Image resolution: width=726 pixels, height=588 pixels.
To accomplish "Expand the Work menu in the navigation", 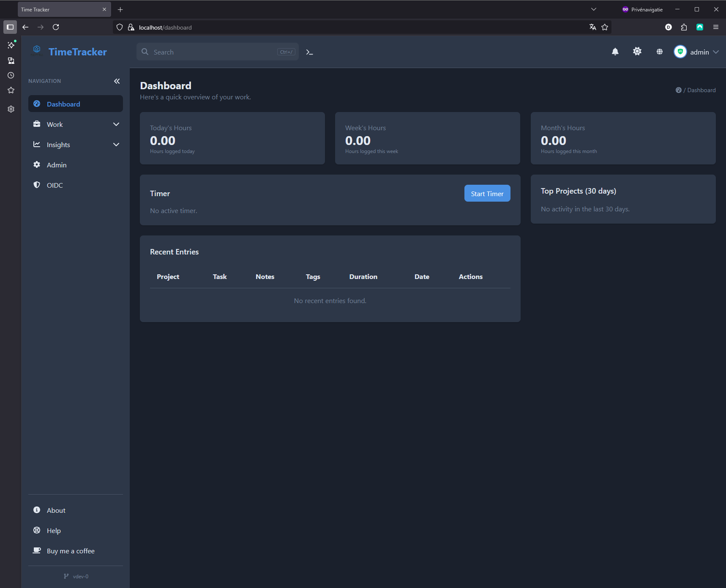I will 76,124.
